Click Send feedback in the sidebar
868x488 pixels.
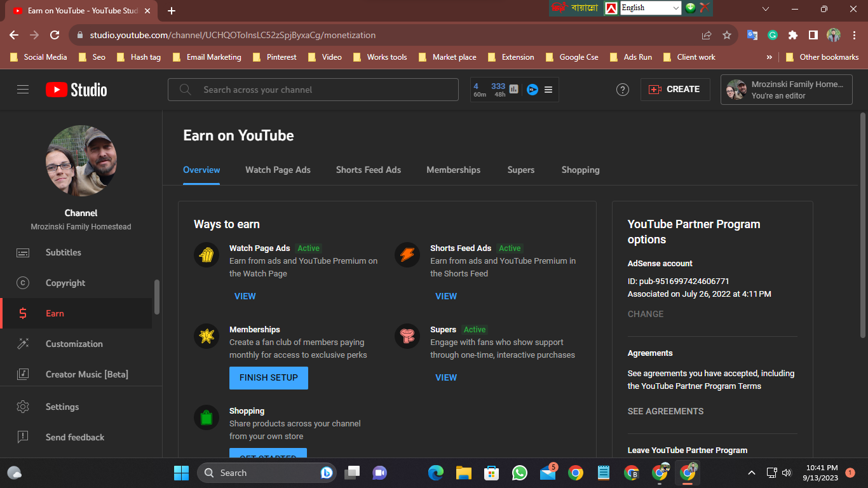(76, 437)
